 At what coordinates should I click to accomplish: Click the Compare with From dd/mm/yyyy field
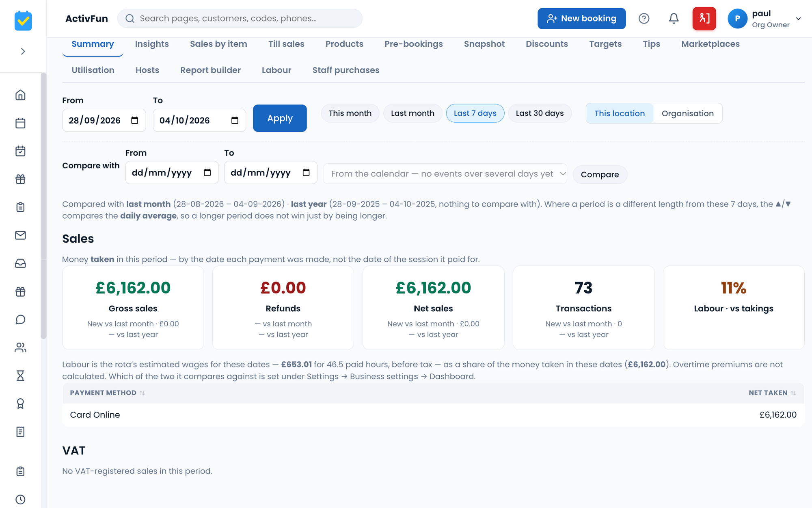coord(172,172)
